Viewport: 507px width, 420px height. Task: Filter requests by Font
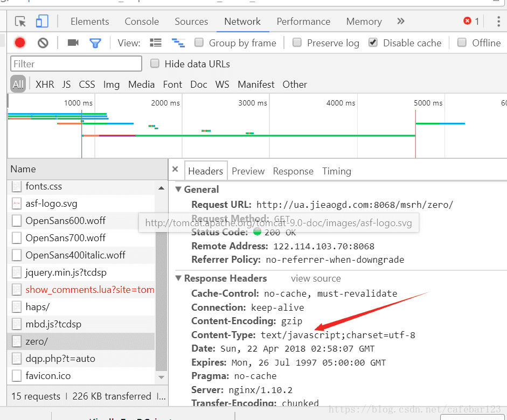(x=172, y=85)
